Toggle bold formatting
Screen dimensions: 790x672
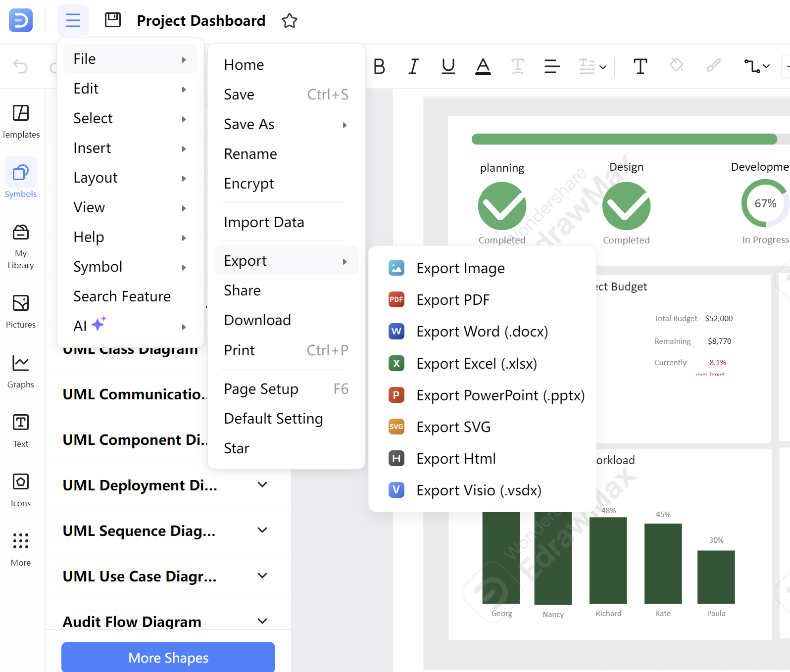tap(379, 66)
